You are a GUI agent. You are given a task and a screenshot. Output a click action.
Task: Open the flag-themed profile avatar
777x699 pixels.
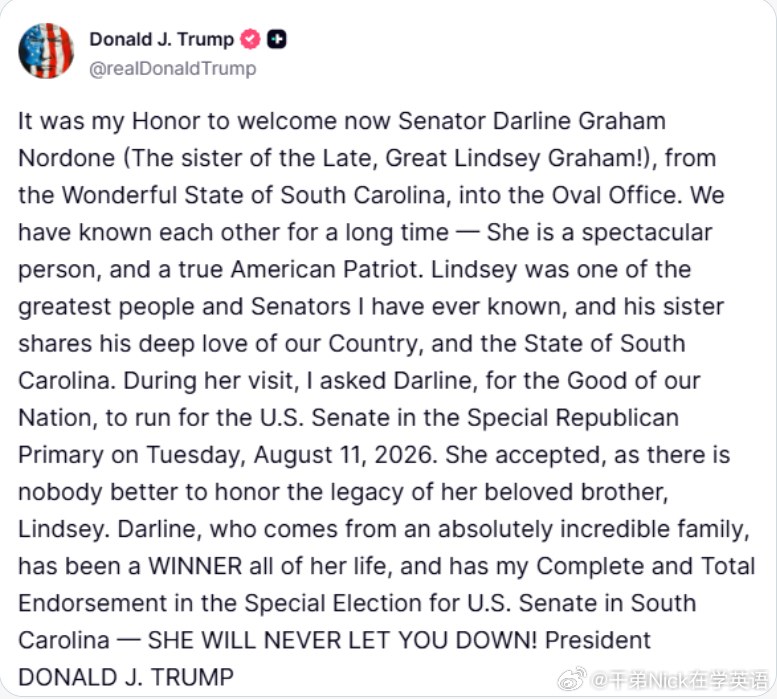(x=46, y=51)
